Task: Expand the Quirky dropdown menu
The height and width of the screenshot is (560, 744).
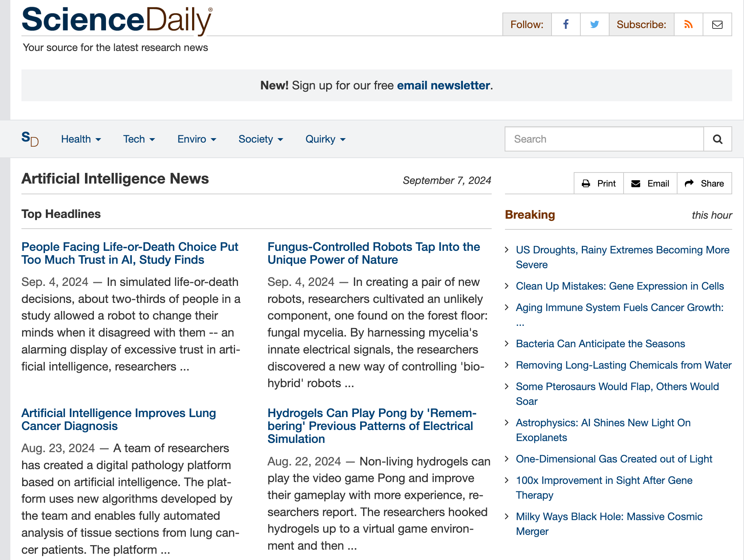Action: [x=325, y=139]
